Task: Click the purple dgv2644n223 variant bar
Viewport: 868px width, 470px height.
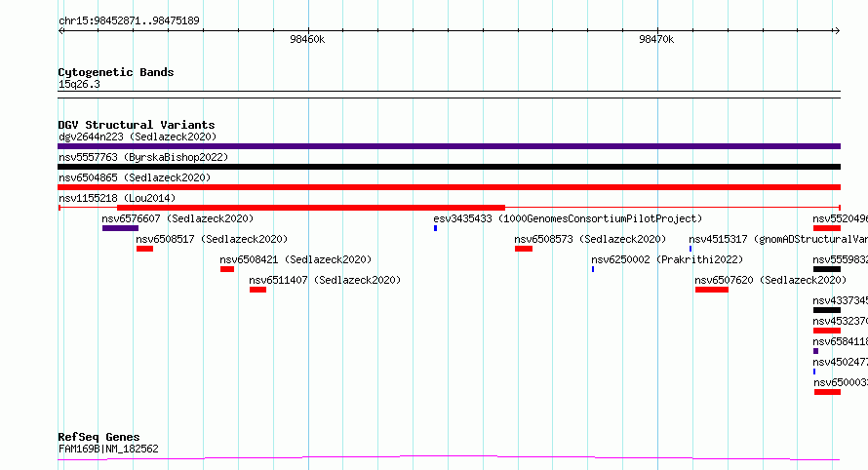Action: [449, 146]
